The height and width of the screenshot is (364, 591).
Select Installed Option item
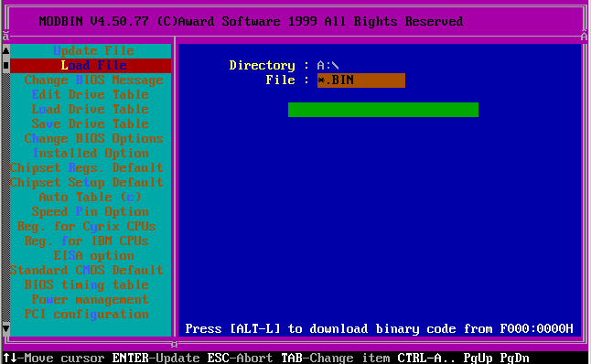(91, 154)
